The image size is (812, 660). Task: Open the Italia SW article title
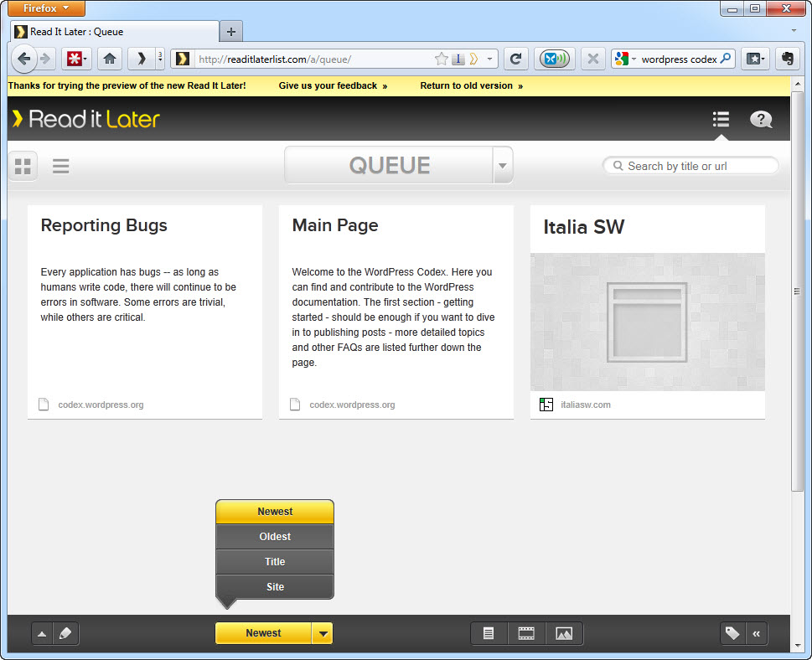(x=583, y=227)
